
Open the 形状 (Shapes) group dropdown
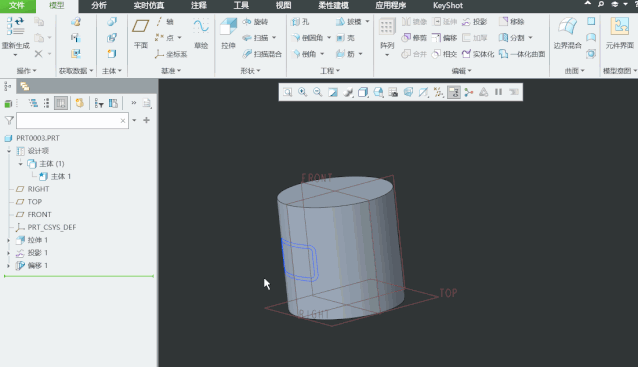[x=250, y=71]
